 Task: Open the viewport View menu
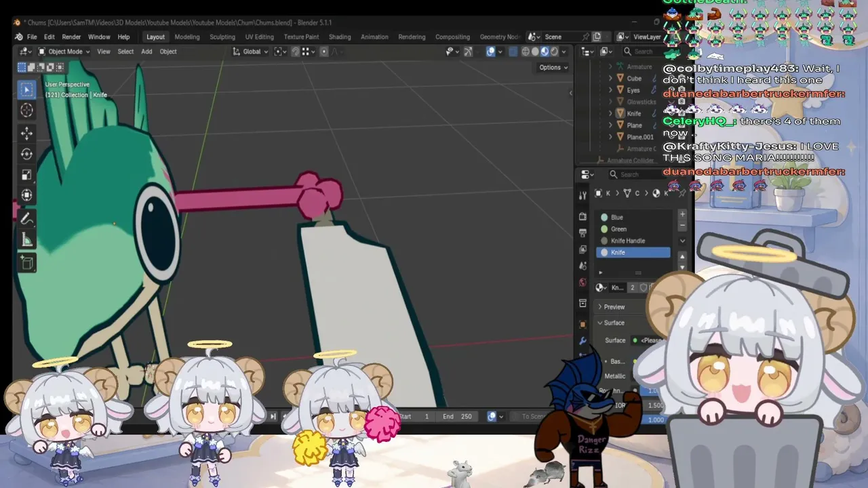pos(104,52)
